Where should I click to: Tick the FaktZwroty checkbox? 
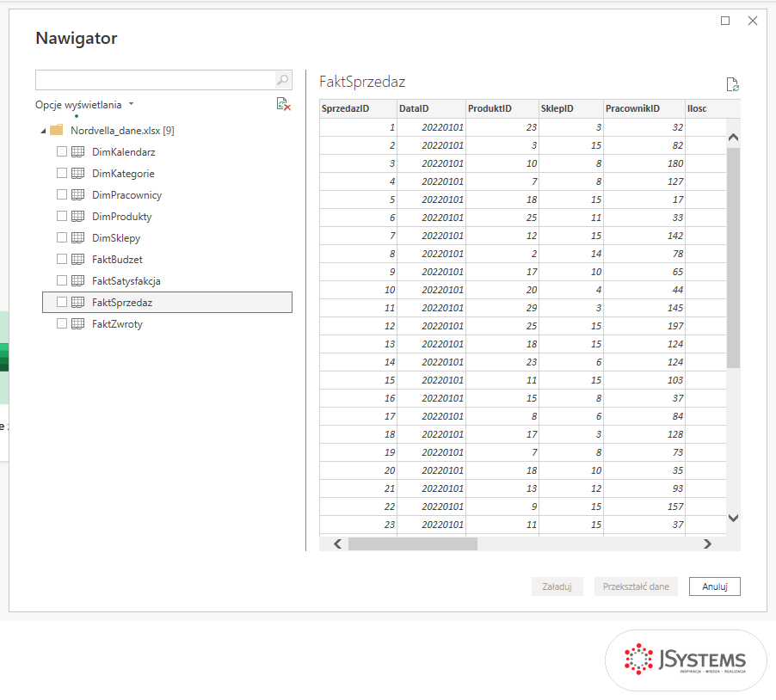tap(62, 323)
